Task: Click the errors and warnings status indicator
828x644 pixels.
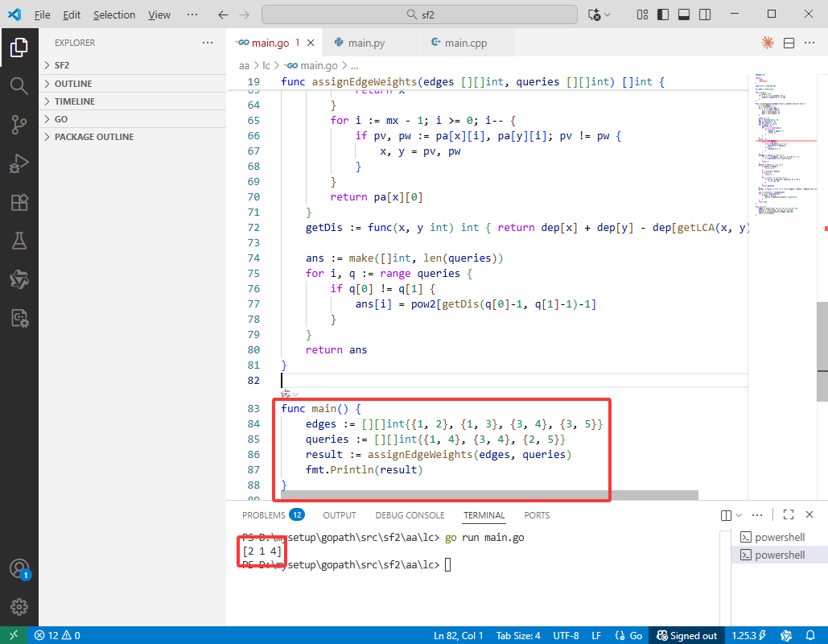Action: click(57, 635)
